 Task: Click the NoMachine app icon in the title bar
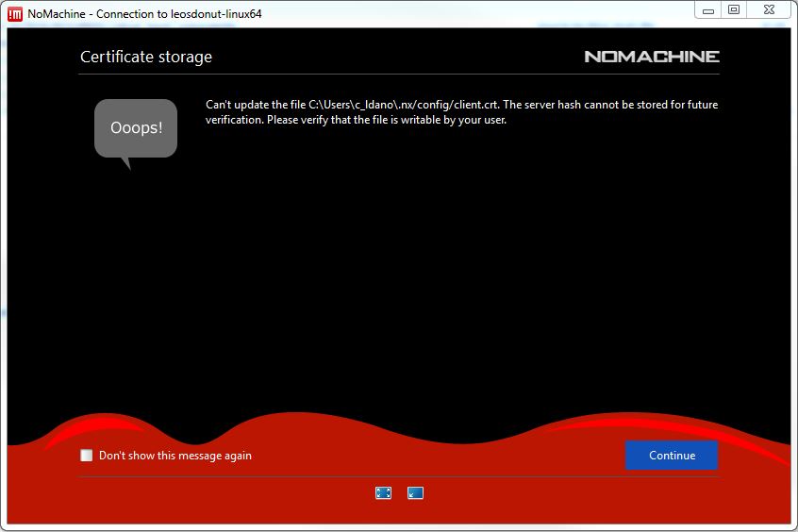tap(15, 14)
